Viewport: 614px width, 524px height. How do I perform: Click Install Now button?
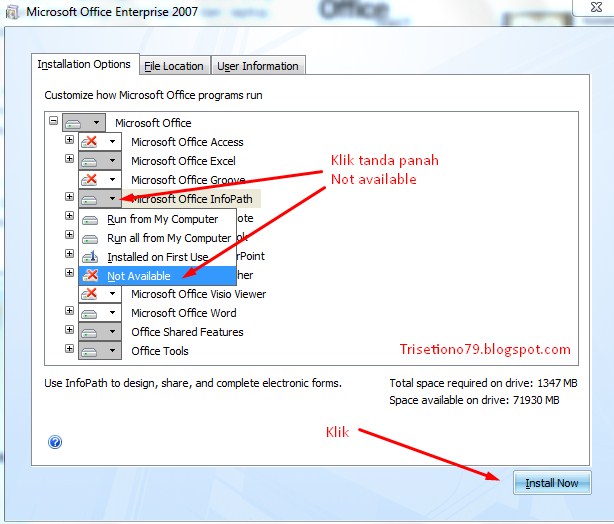click(552, 483)
